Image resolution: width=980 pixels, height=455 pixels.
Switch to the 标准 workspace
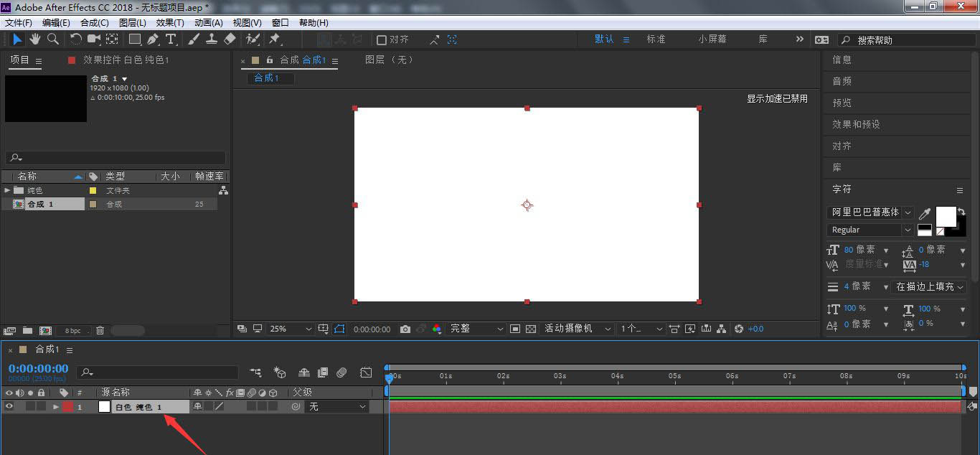click(656, 39)
